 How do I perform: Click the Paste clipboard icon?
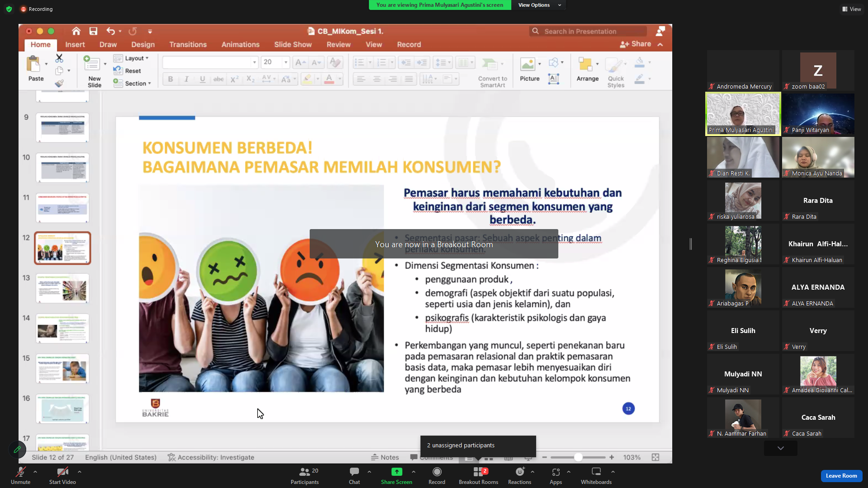coord(33,64)
